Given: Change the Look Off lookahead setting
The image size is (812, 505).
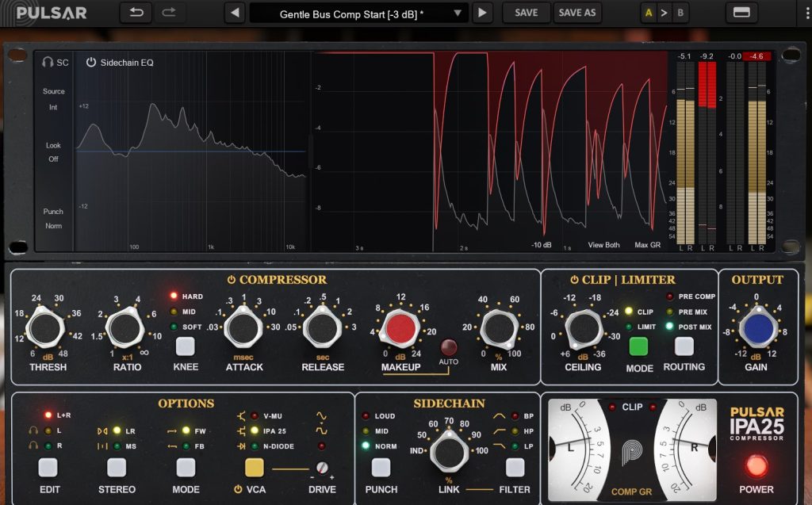Looking at the screenshot, I should pos(53,159).
